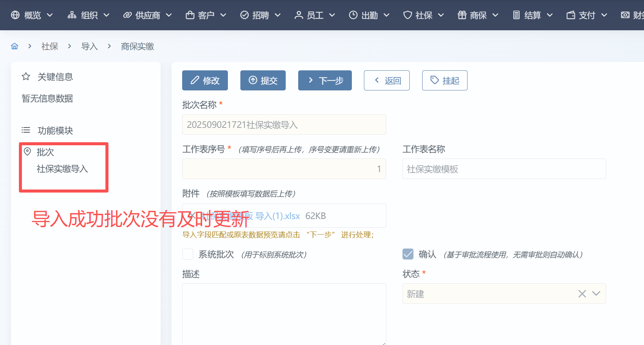Screen dimensions: 644x345
Task: Click the location pin icon beside 批次
Action: click(27, 152)
